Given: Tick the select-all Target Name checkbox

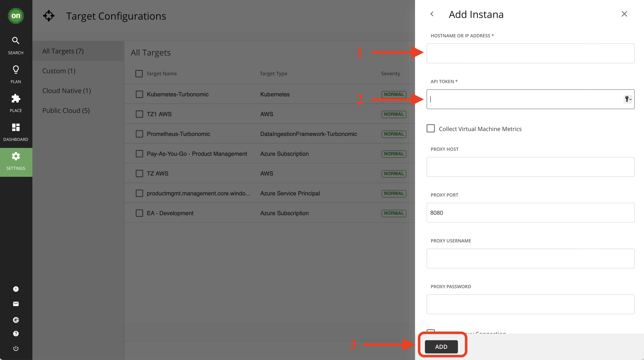Looking at the screenshot, I should (139, 73).
